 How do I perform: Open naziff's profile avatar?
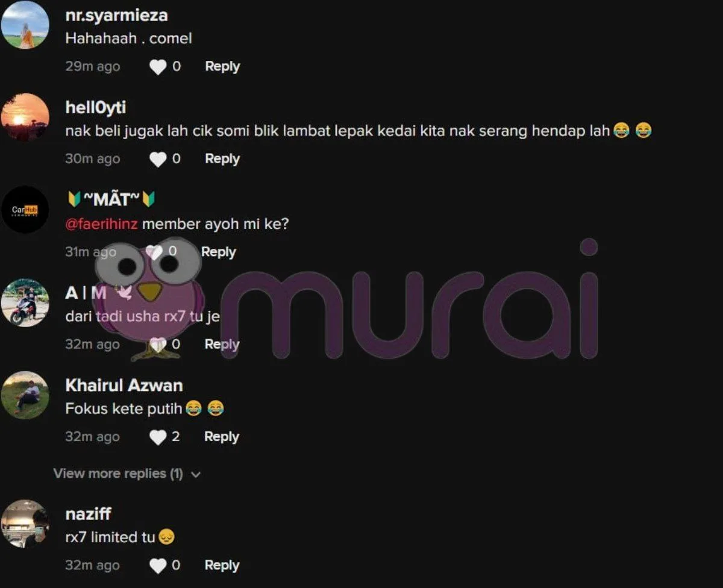coord(25,524)
